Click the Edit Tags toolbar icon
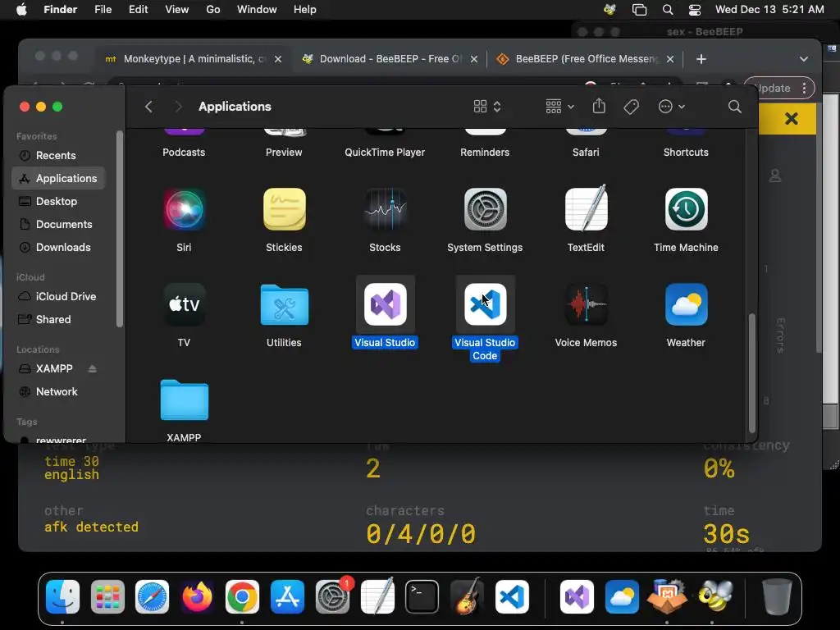840x630 pixels. (631, 107)
